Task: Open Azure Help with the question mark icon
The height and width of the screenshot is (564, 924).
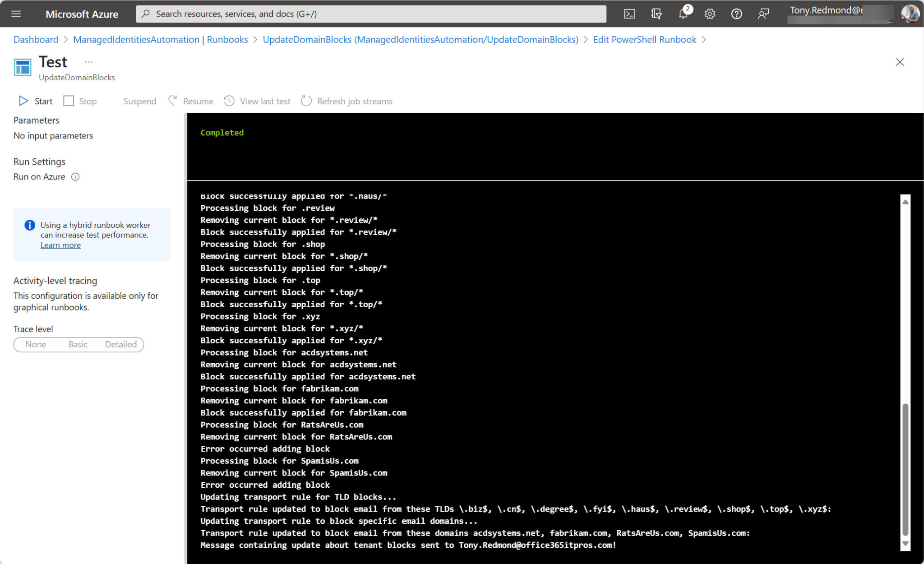Action: pyautogui.click(x=737, y=14)
